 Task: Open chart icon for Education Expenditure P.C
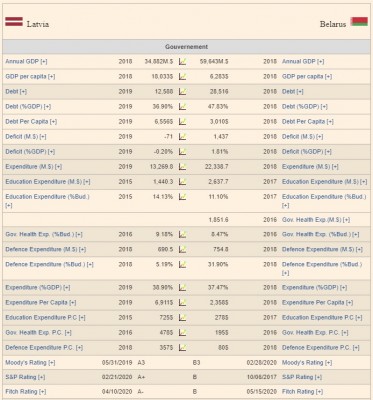tap(183, 317)
